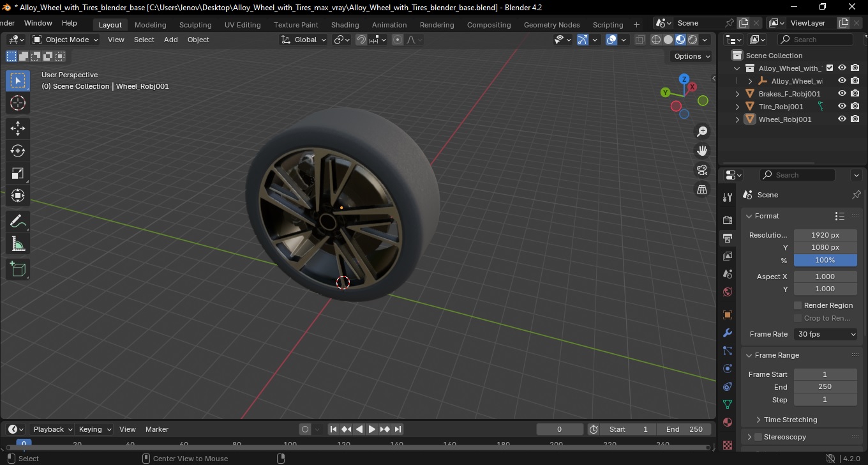Image resolution: width=868 pixels, height=465 pixels.
Task: Open the Frame Rate 30 fps dropdown
Action: click(826, 334)
